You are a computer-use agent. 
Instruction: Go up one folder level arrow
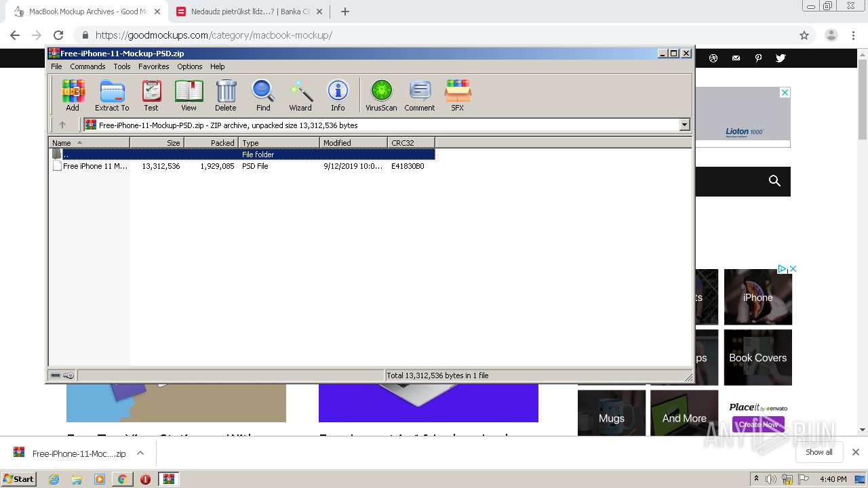click(62, 125)
